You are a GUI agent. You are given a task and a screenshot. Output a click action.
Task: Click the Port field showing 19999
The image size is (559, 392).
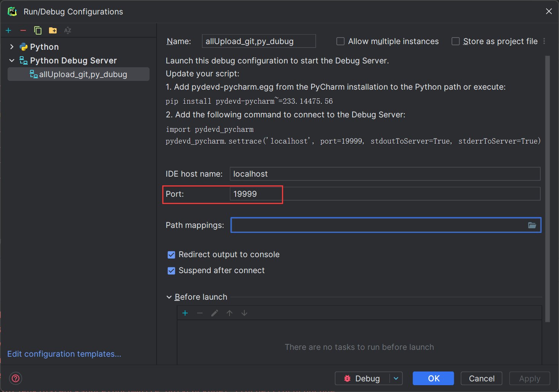point(385,194)
